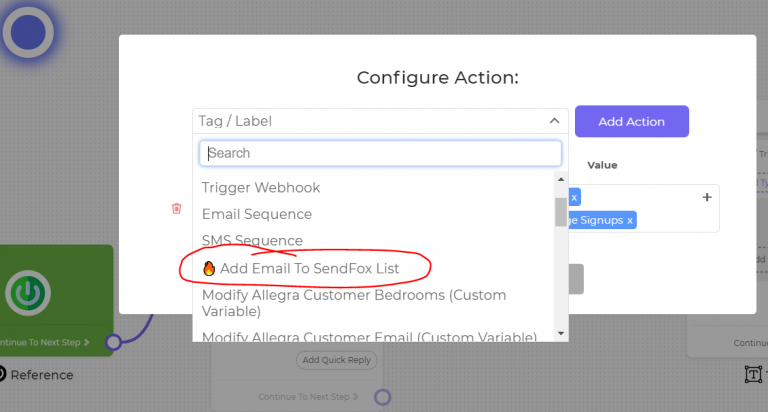
Task: Click the plus icon in Value box
Action: [x=707, y=197]
